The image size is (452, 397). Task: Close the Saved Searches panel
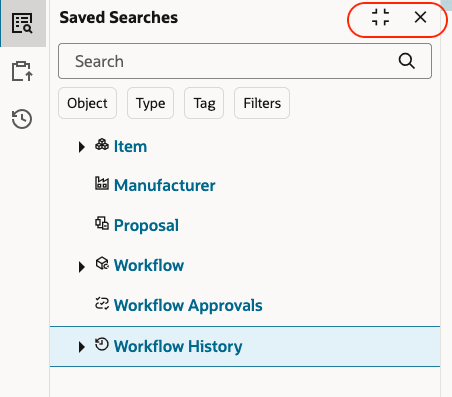click(420, 17)
